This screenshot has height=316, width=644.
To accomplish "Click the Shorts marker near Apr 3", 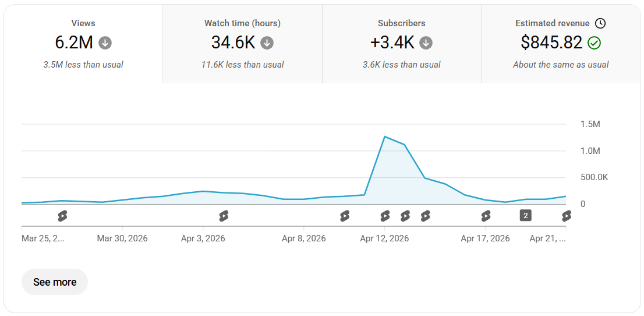I will 224,216.
